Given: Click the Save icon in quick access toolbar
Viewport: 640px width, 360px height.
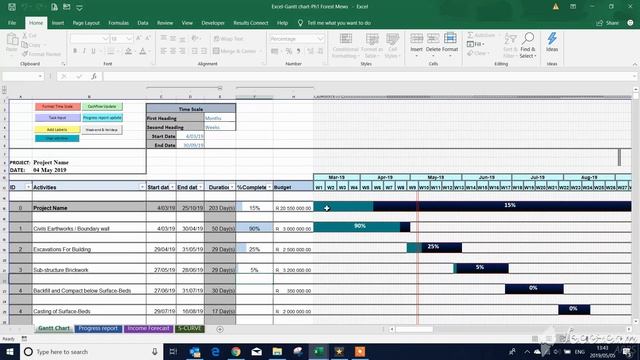Looking at the screenshot, I should (x=12, y=7).
